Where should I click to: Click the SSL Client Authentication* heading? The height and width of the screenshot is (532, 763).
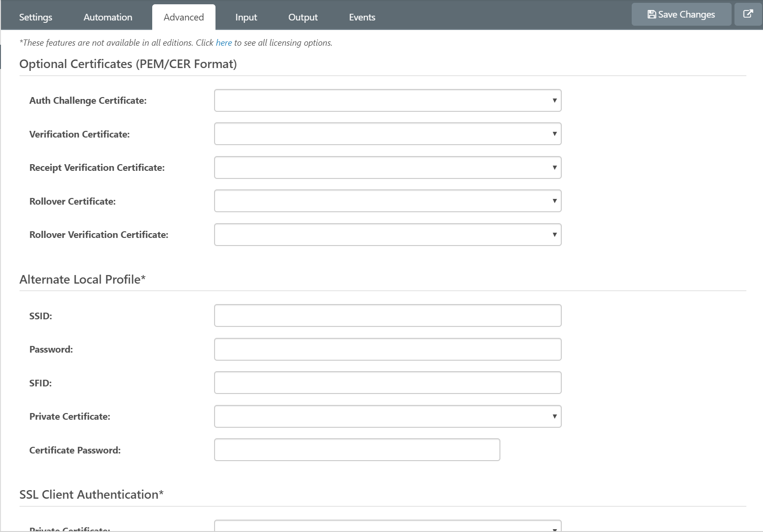pos(91,494)
